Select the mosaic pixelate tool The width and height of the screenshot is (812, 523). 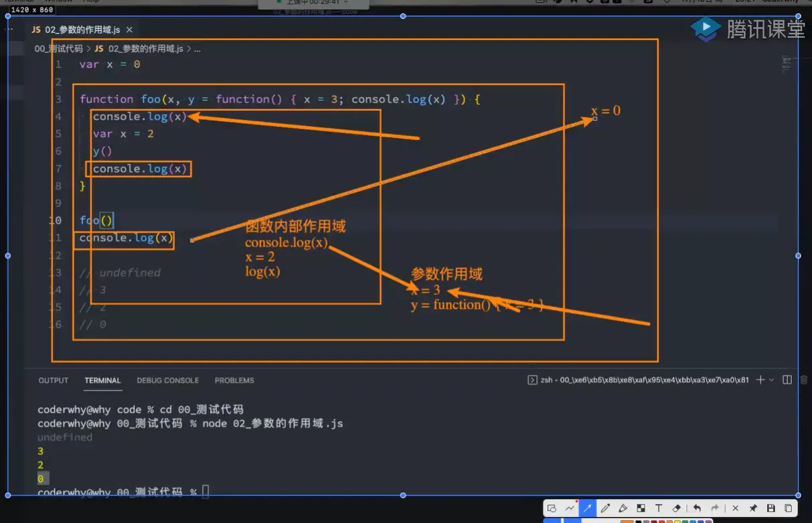point(642,509)
